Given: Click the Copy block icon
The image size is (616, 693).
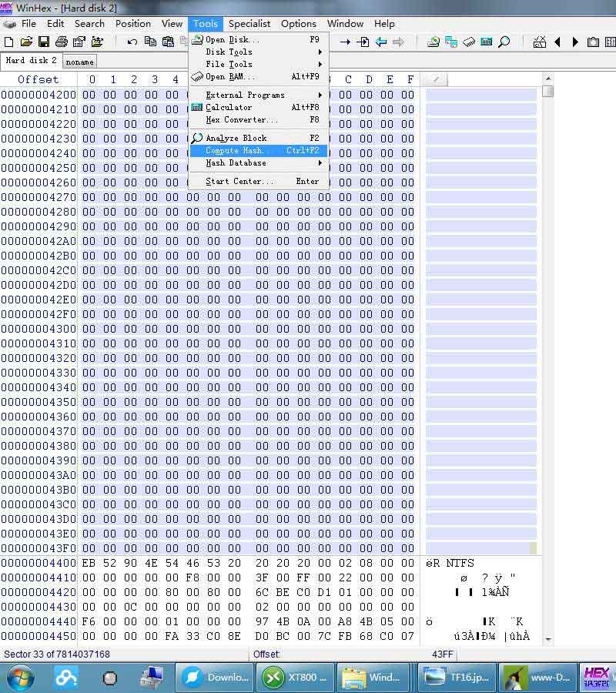Looking at the screenshot, I should 150,42.
